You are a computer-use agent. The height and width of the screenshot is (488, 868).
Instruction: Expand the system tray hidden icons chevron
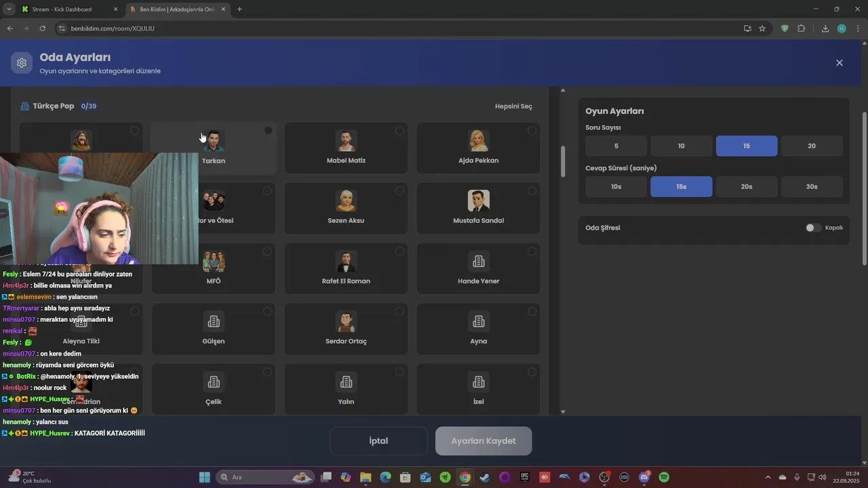(768, 477)
